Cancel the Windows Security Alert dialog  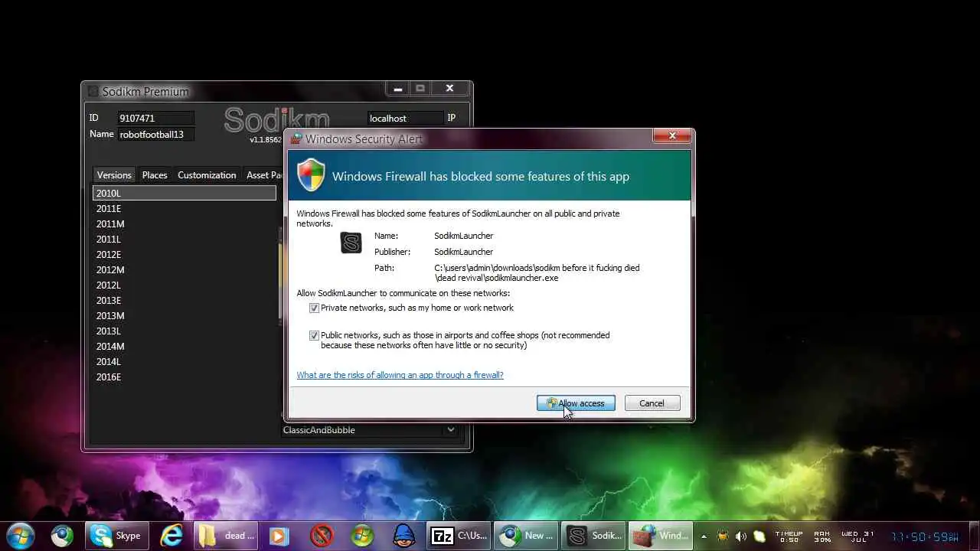click(652, 403)
